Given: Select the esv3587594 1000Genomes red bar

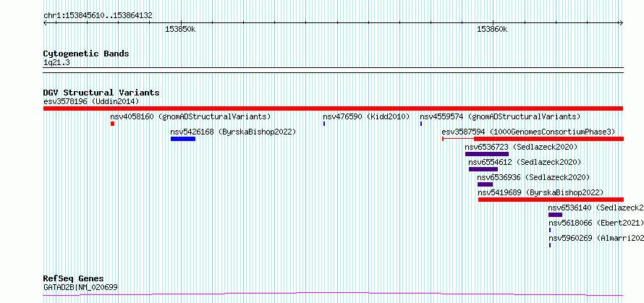Looking at the screenshot, I should (x=533, y=139).
